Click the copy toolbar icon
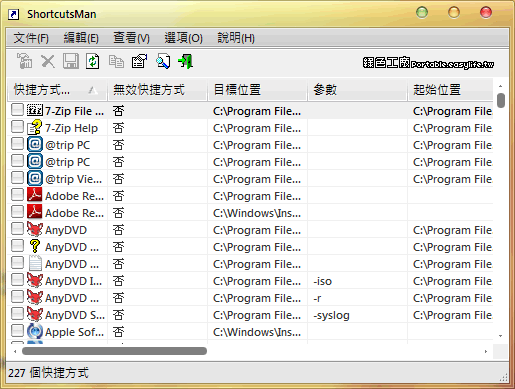The width and height of the screenshot is (515, 389). [116, 62]
